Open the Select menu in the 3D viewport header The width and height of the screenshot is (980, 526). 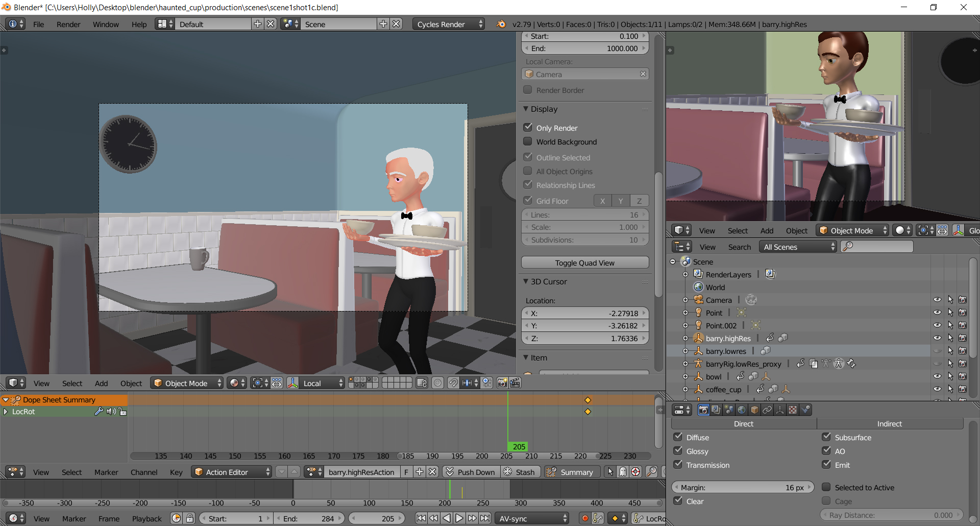pos(72,383)
